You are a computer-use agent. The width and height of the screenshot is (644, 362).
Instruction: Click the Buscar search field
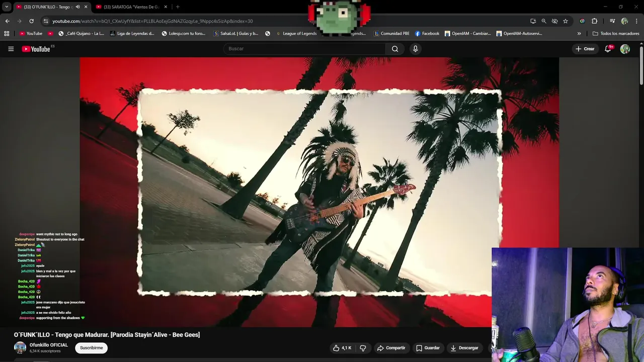pos(304,49)
